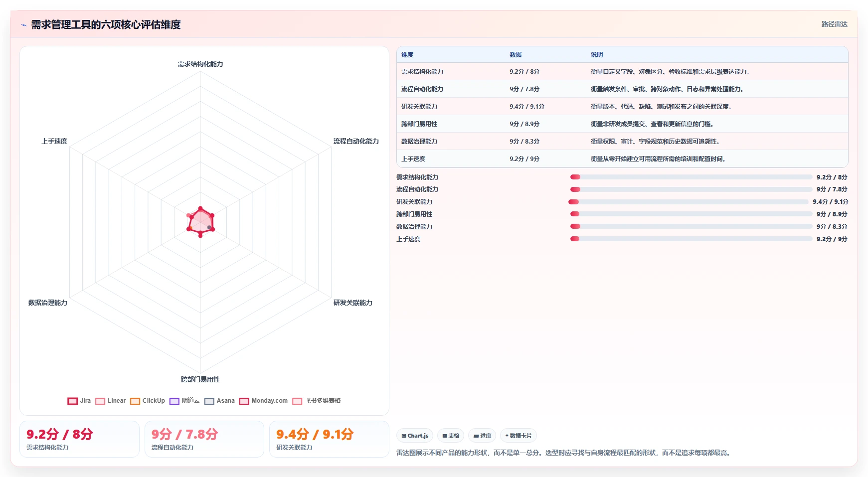
Task: Click the 研发关联能力 progress bar
Action: pos(688,202)
